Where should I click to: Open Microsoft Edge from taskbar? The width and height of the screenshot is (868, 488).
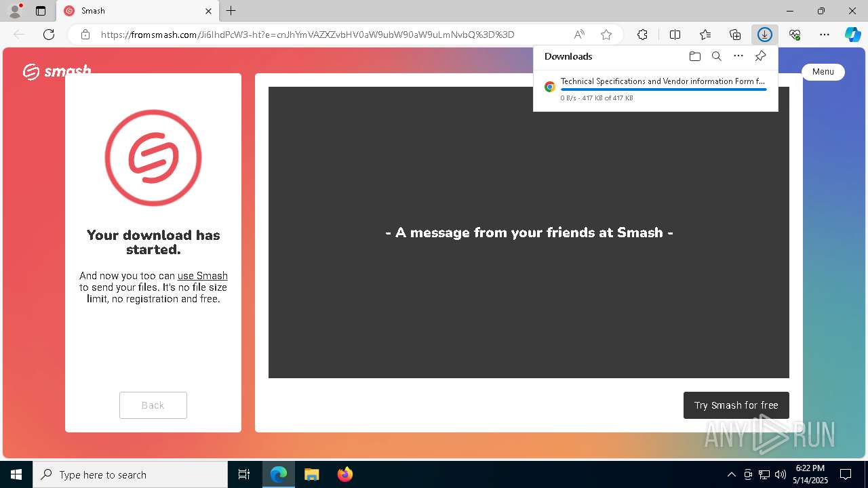pos(279,474)
